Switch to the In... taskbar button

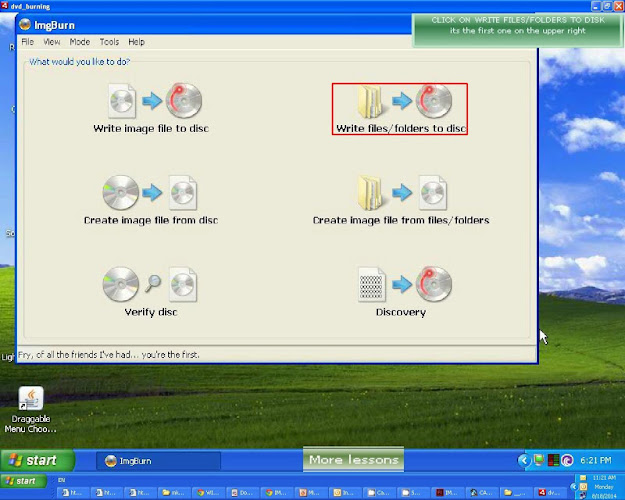pos(344,493)
